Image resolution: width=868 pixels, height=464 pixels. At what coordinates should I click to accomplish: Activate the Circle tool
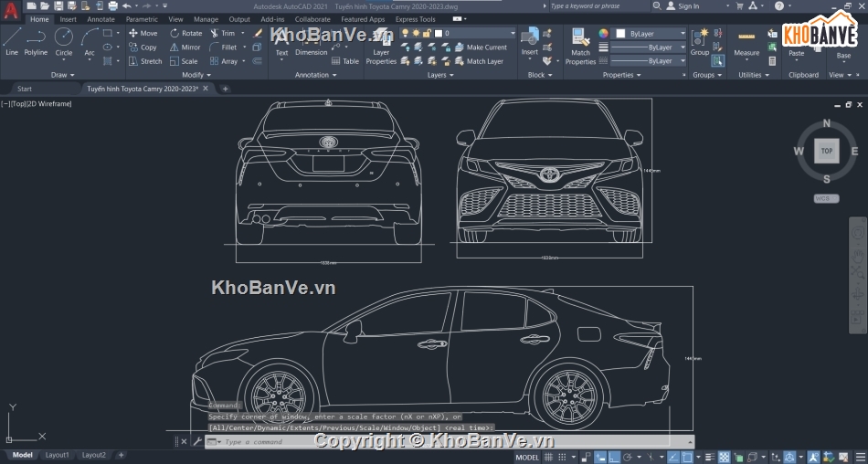click(64, 42)
